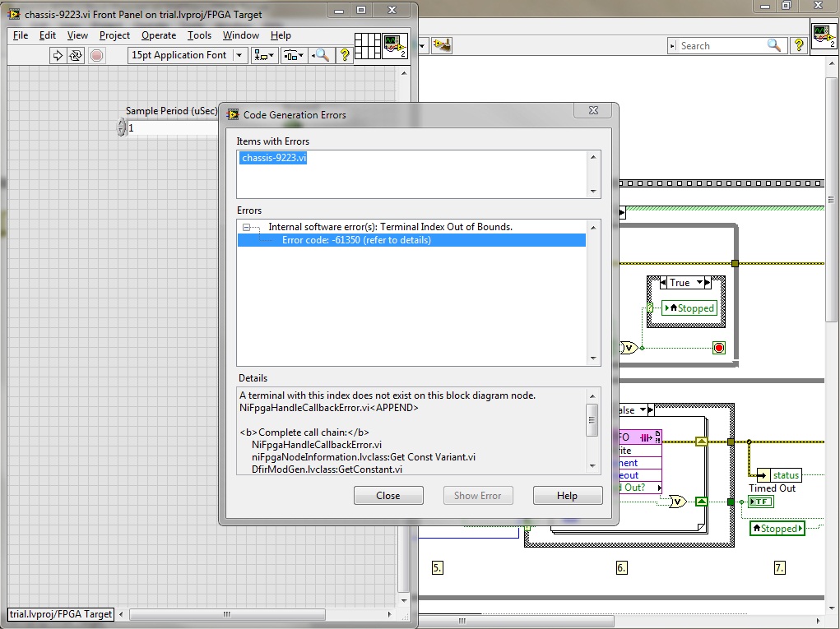Image resolution: width=840 pixels, height=629 pixels.
Task: Click the block diagram context help question mark
Action: [x=799, y=45]
